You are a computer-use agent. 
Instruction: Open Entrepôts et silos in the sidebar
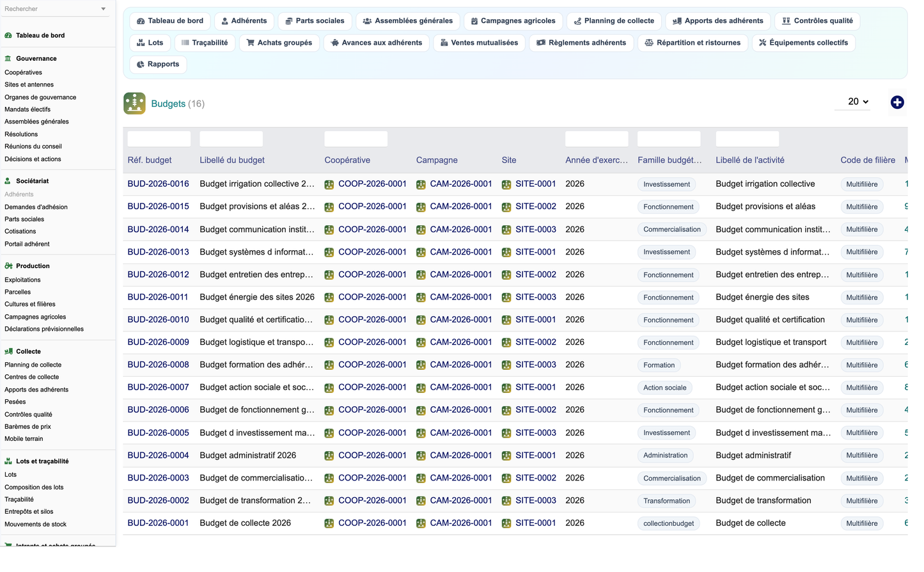point(29,512)
